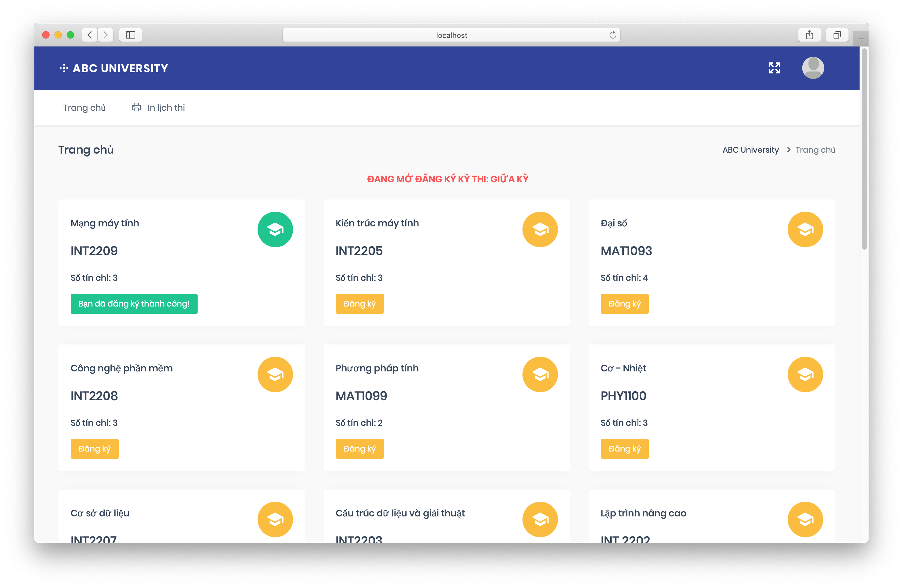Viewport: 903px width, 588px height.
Task: Open the Trang chủ menu item
Action: [x=84, y=108]
